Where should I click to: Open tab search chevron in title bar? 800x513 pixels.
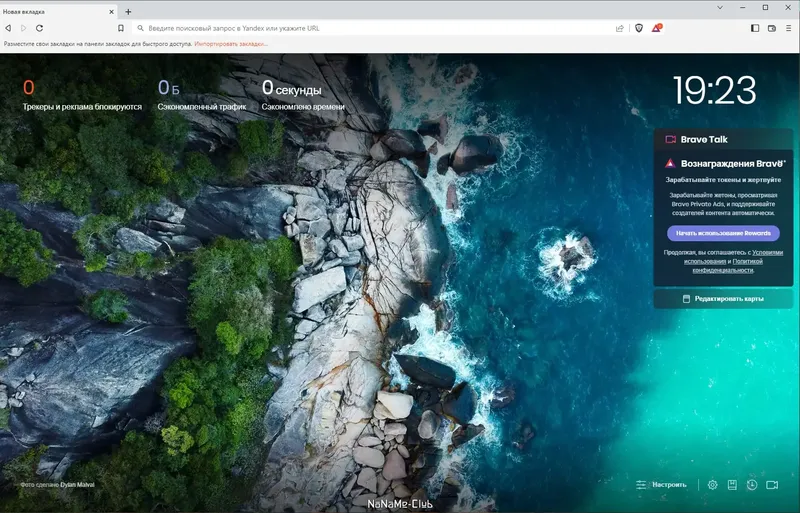click(720, 7)
